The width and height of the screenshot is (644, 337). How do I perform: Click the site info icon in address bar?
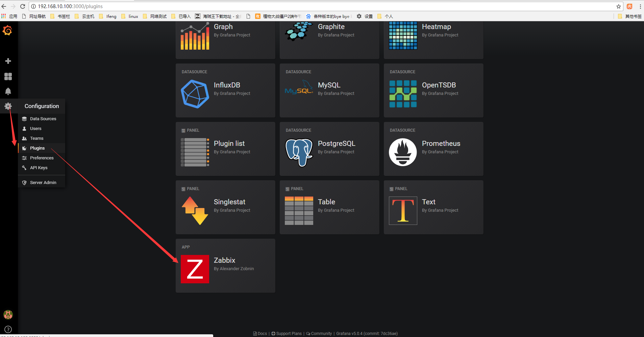[x=33, y=6]
